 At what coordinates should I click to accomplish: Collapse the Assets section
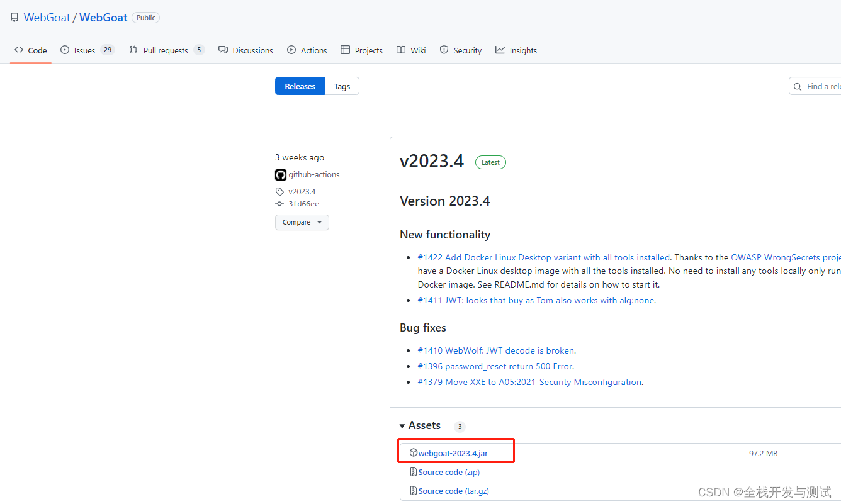pos(420,425)
